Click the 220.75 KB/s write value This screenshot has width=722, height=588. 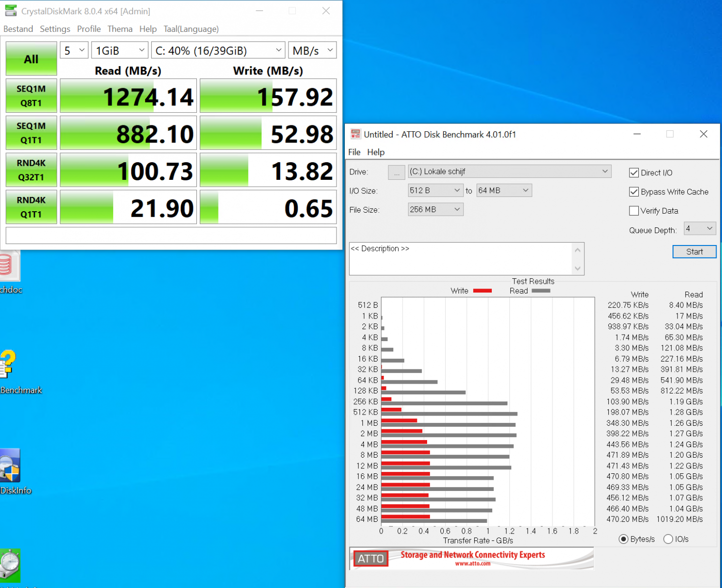click(628, 305)
